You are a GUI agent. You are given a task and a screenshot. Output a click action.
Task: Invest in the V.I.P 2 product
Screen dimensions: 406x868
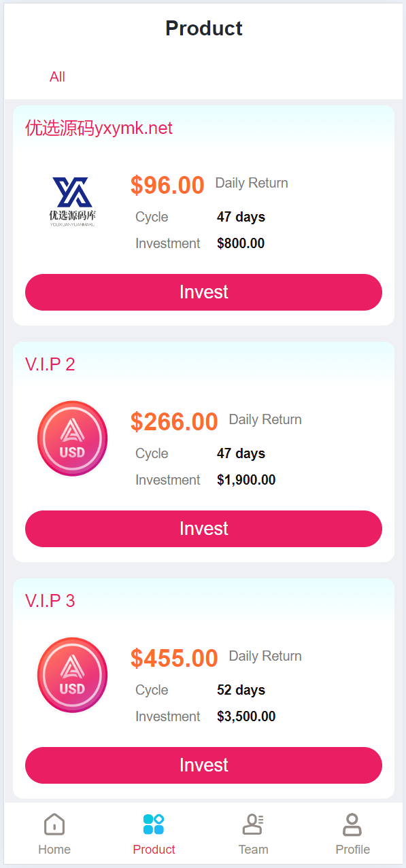tap(203, 529)
